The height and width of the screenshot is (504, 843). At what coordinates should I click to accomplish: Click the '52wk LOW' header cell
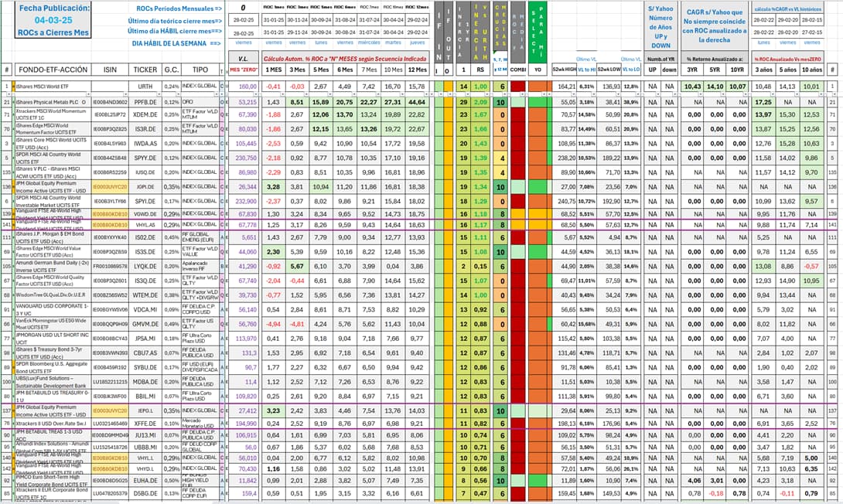(x=608, y=70)
